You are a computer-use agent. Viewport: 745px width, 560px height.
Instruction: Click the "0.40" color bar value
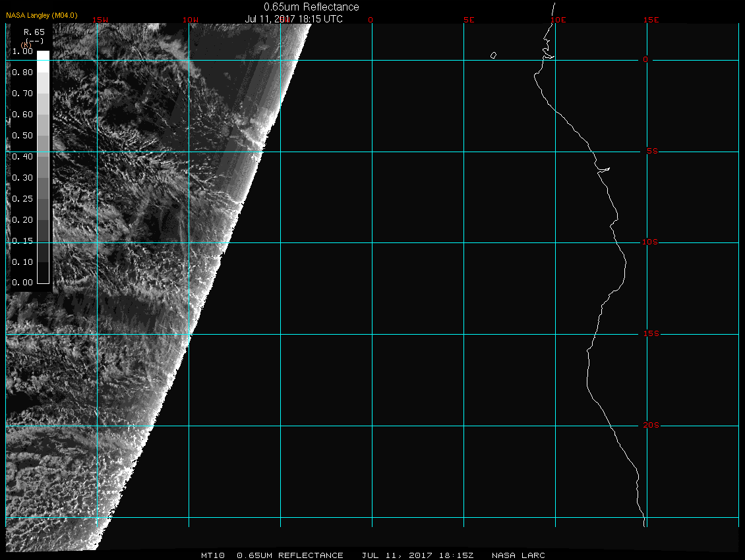(x=22, y=157)
